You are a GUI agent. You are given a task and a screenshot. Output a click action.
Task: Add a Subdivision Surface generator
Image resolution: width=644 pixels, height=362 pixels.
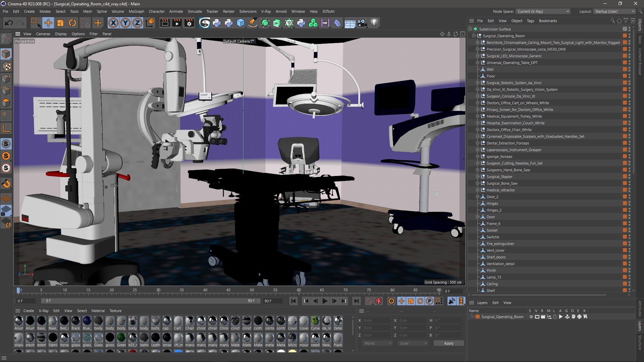[x=265, y=23]
